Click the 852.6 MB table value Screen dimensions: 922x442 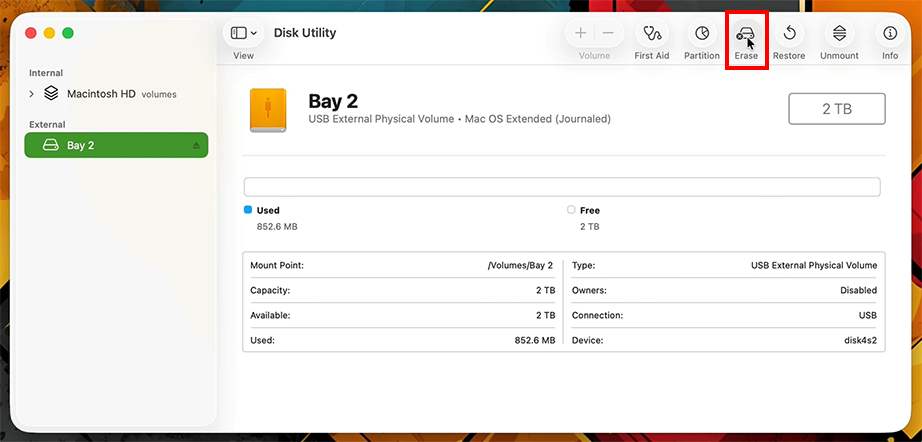pyautogui.click(x=535, y=340)
